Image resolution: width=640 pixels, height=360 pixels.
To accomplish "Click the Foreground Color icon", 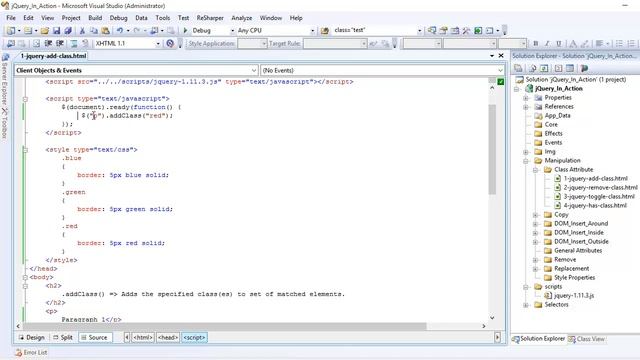I will tap(573, 43).
